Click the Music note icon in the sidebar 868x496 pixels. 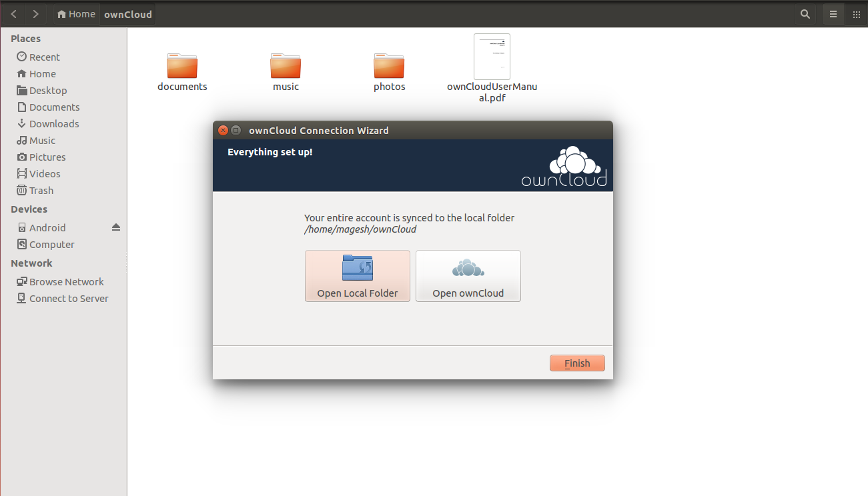tap(22, 140)
